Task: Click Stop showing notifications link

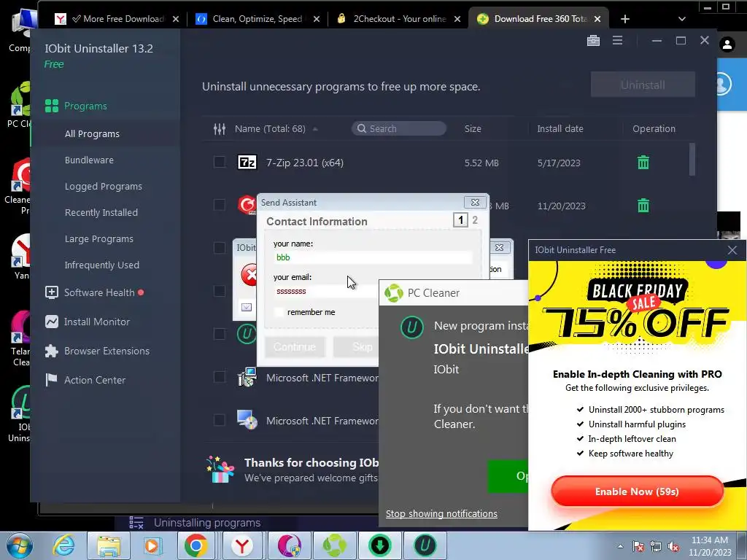Action: coord(441,514)
